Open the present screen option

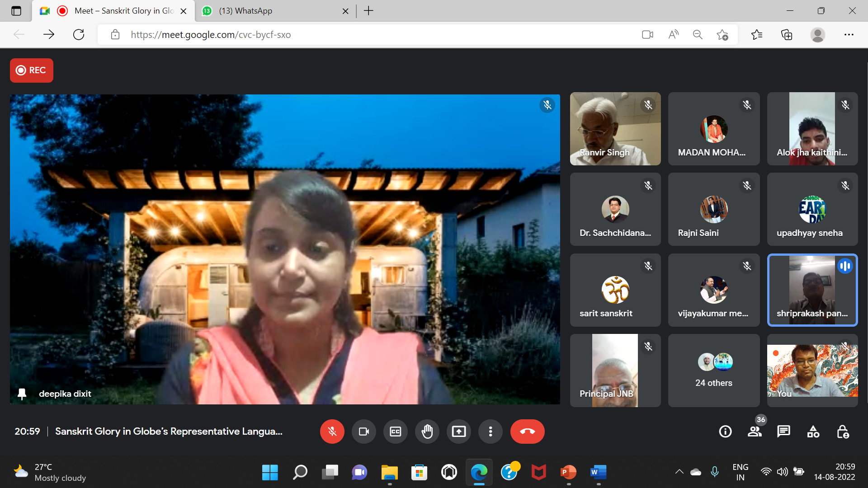458,432
